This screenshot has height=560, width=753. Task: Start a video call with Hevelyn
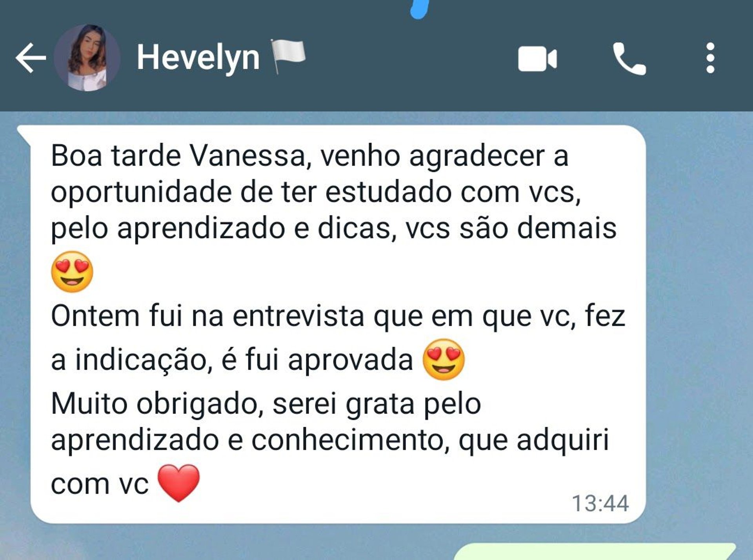point(537,59)
